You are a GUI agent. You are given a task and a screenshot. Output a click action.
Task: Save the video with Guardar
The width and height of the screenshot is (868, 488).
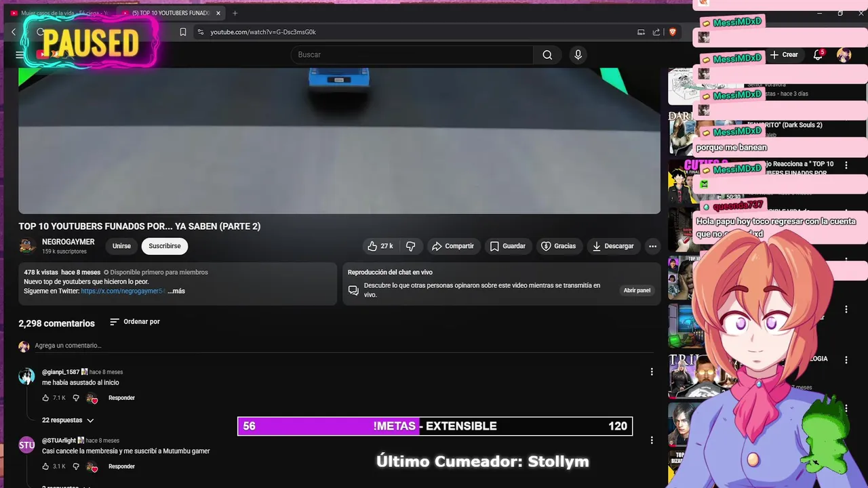pyautogui.click(x=508, y=246)
